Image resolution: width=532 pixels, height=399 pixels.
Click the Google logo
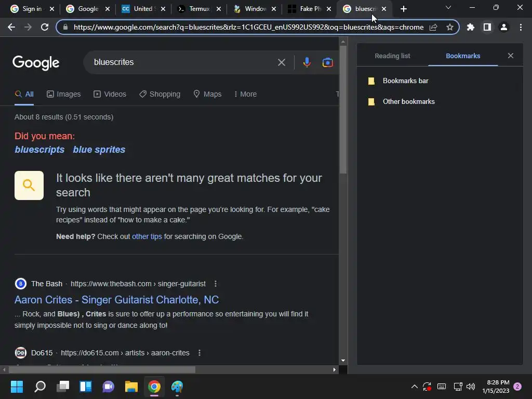36,63
